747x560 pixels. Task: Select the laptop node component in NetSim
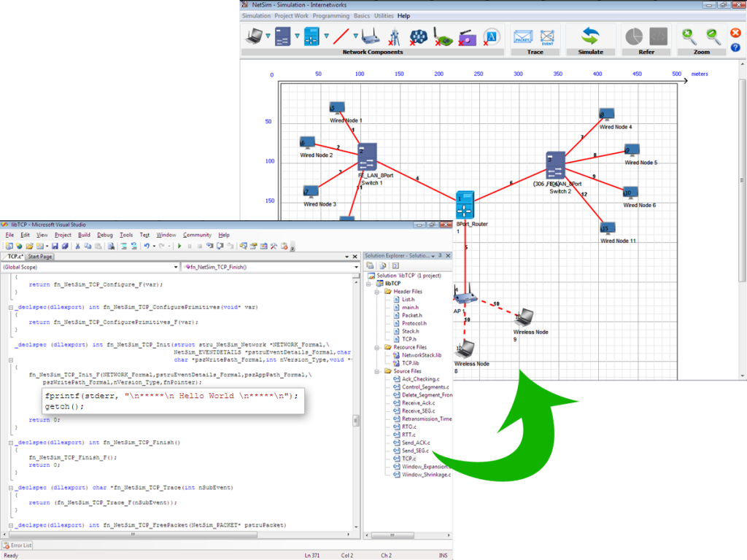tap(254, 36)
